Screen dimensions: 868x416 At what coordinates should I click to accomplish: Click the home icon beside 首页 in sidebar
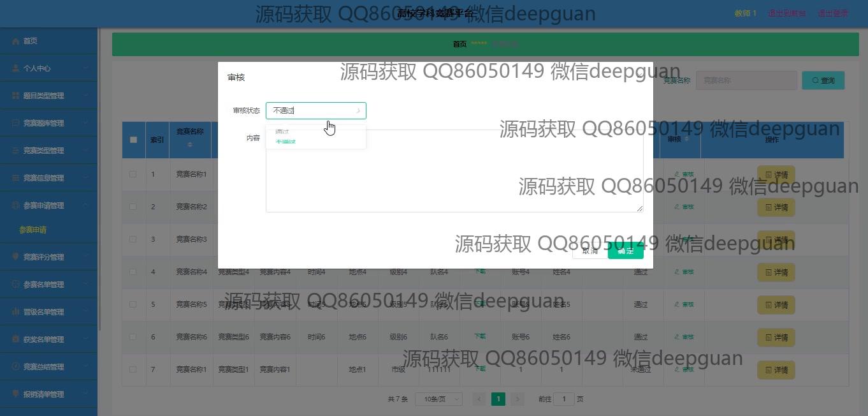(x=16, y=41)
